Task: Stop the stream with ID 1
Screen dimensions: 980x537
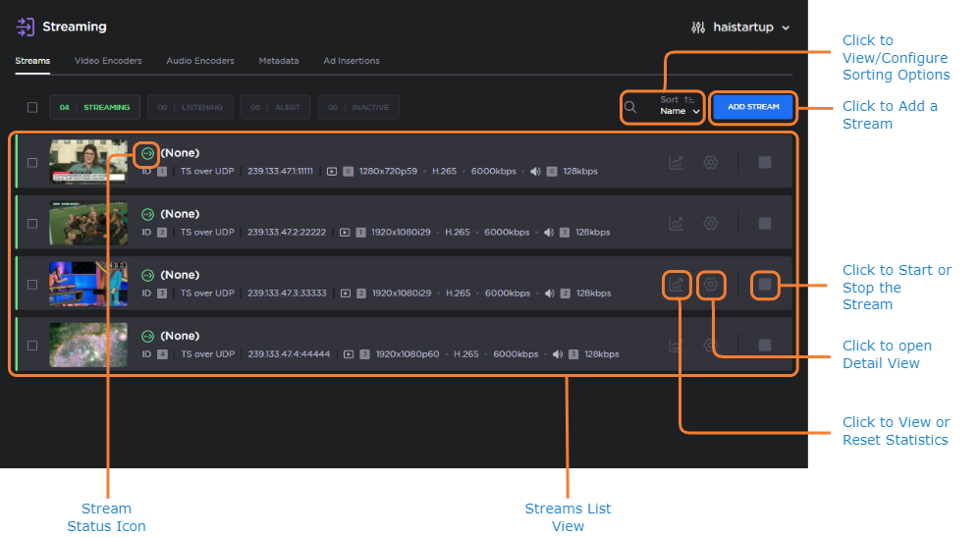Action: 765,163
